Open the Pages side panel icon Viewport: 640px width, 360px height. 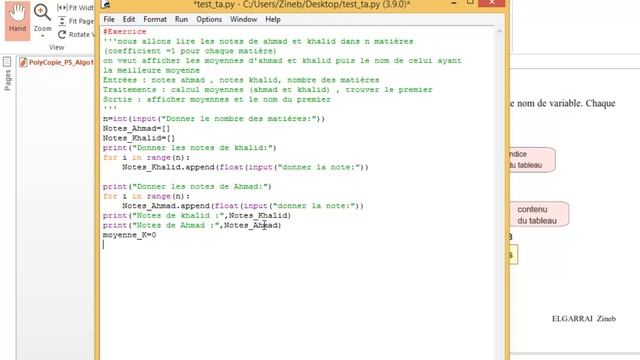[x=7, y=62]
